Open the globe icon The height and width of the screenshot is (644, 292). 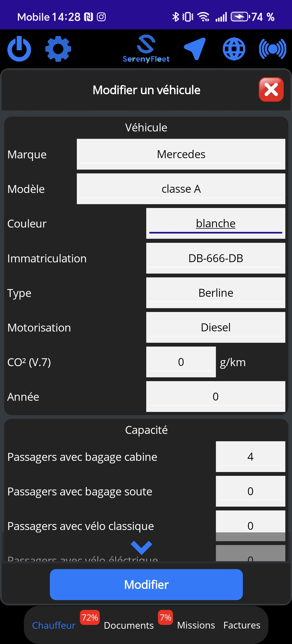pyautogui.click(x=234, y=49)
